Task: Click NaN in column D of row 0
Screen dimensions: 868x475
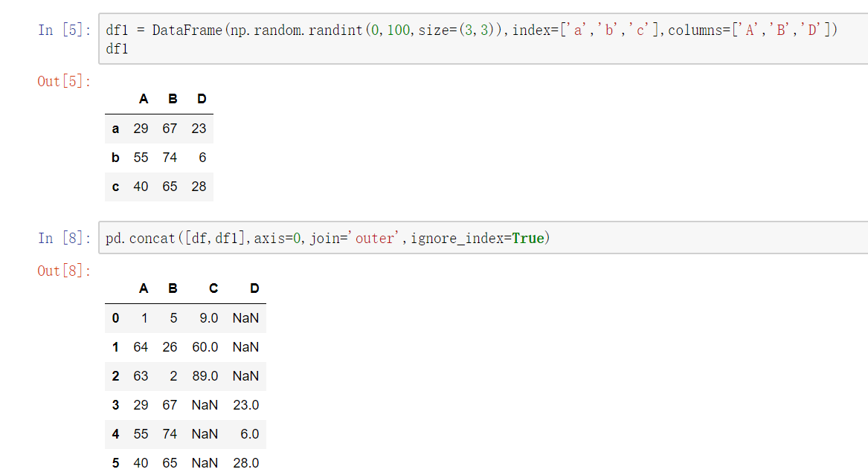Action: (x=245, y=318)
